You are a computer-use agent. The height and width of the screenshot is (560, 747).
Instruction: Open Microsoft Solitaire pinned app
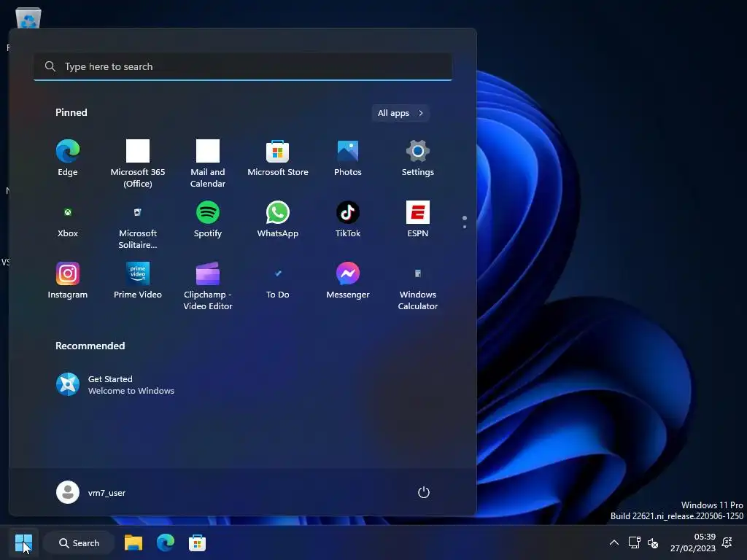click(138, 225)
